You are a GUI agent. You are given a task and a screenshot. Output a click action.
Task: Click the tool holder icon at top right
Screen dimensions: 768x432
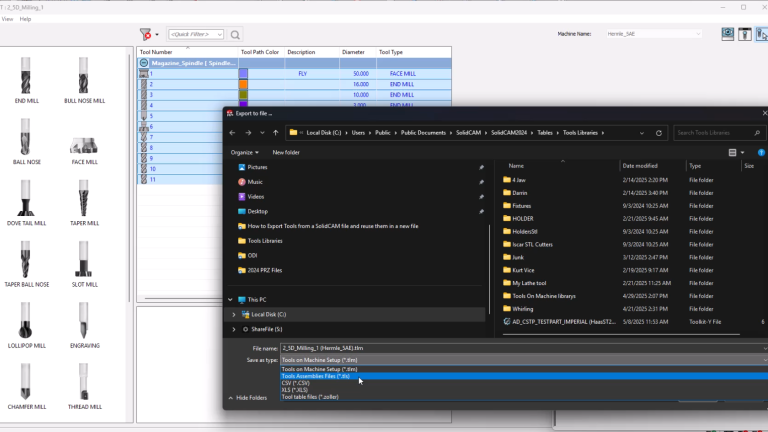(744, 34)
